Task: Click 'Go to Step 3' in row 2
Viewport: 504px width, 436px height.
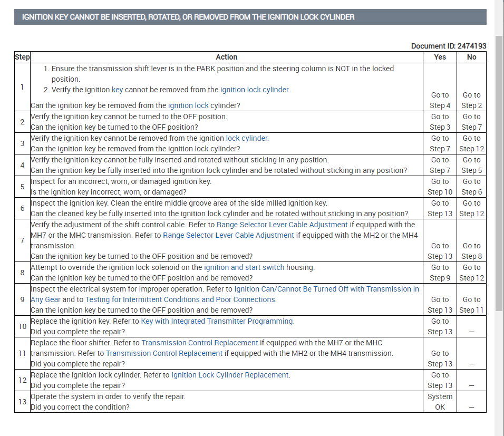Action: tap(440, 122)
